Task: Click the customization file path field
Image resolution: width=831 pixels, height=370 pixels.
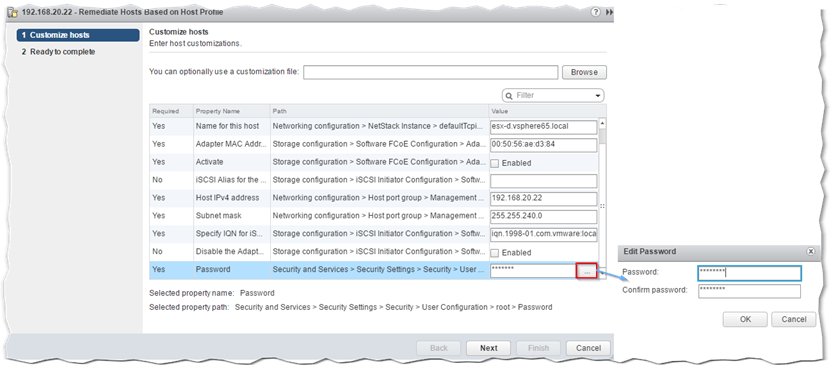Action: tap(431, 72)
